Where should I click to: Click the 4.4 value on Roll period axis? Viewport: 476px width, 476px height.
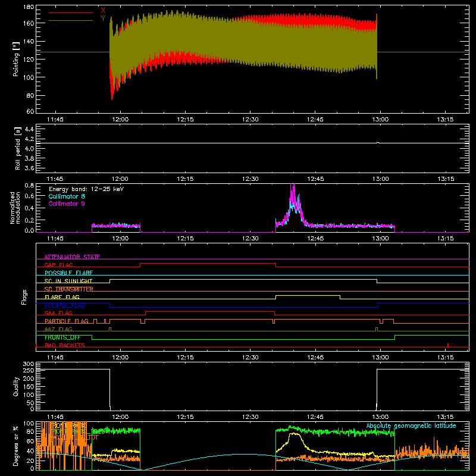(29, 129)
